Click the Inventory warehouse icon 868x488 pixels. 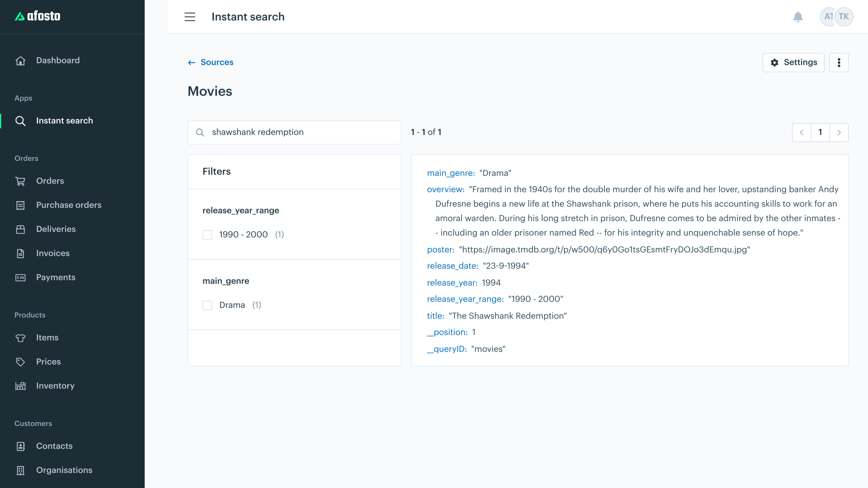click(20, 386)
